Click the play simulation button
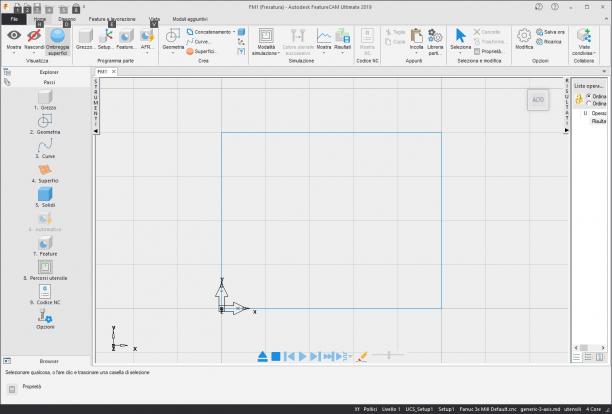Screen dimensions: 612x414 (x=302, y=356)
